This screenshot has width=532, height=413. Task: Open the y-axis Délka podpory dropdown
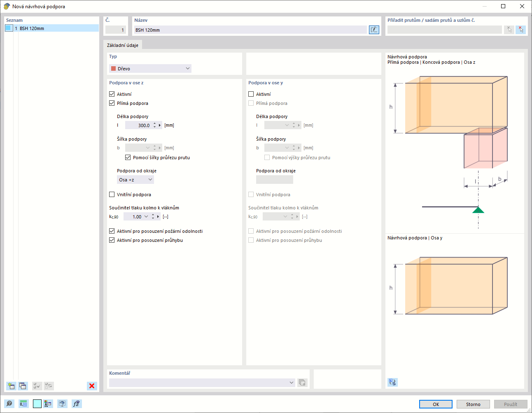287,125
